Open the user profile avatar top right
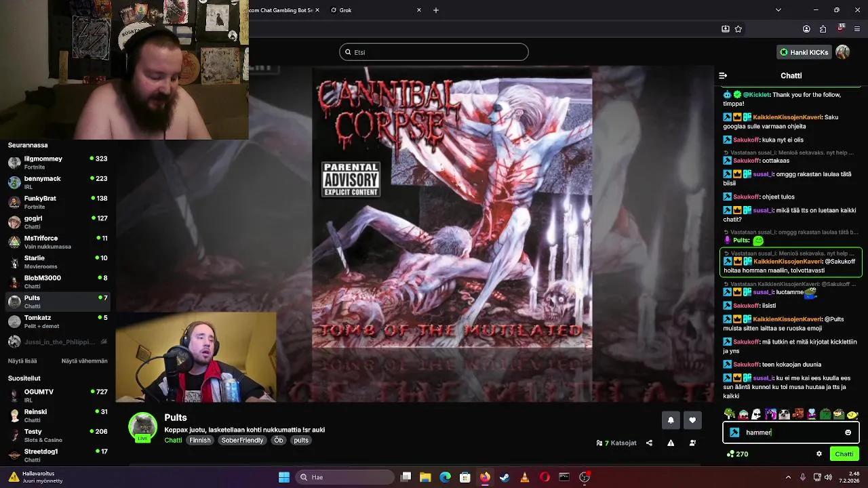 (842, 52)
